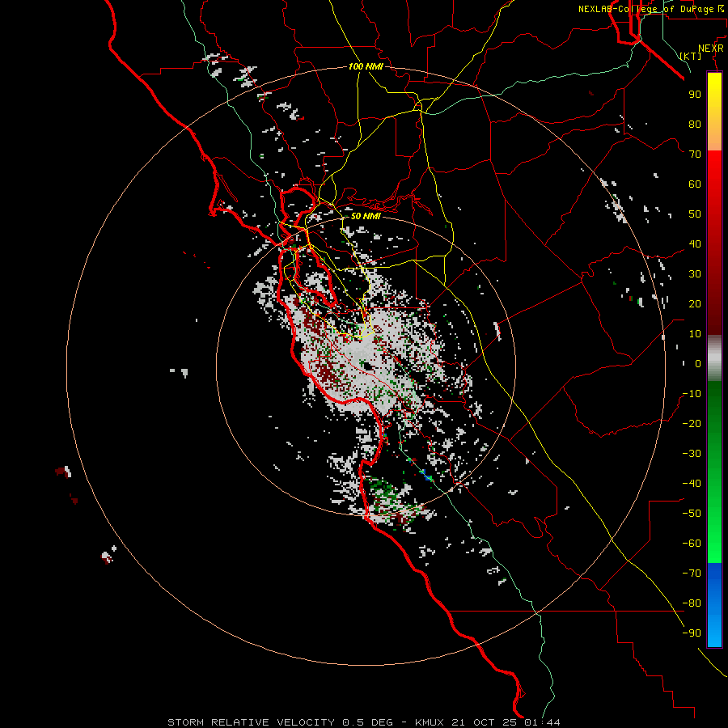The height and width of the screenshot is (728, 728).
Task: Click the -50 value on velocity scale
Action: (x=692, y=514)
